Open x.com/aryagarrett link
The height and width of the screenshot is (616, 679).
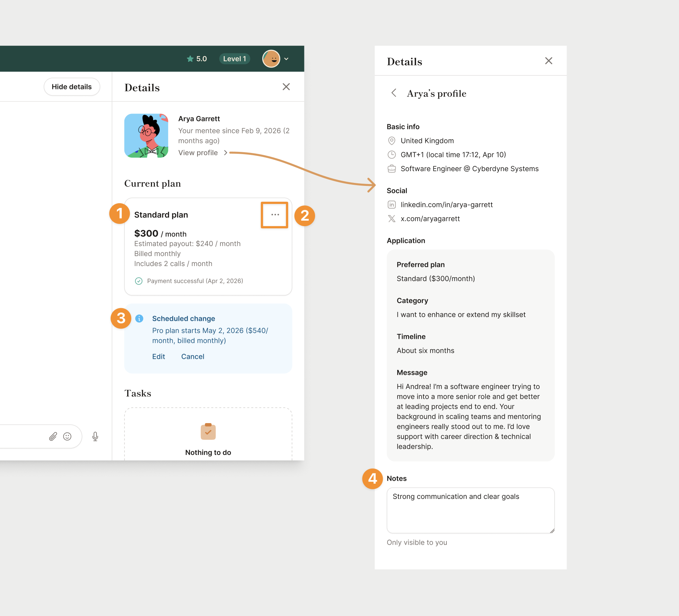point(430,219)
